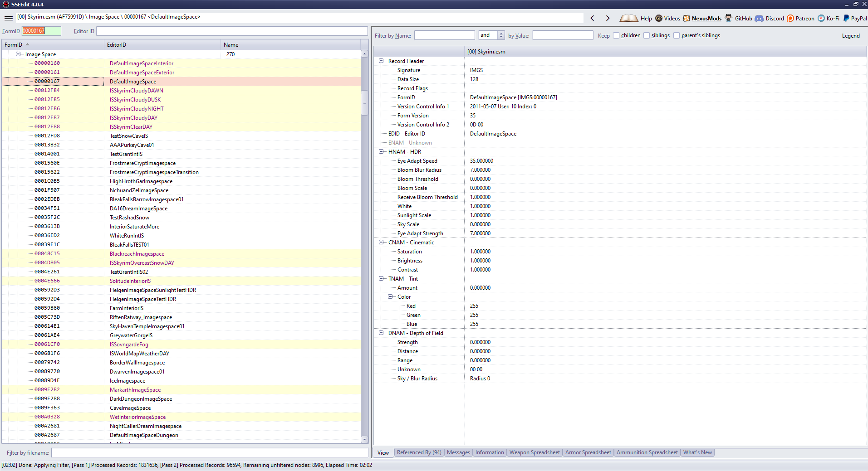
Task: Sort by the Name column header
Action: pyautogui.click(x=290, y=44)
